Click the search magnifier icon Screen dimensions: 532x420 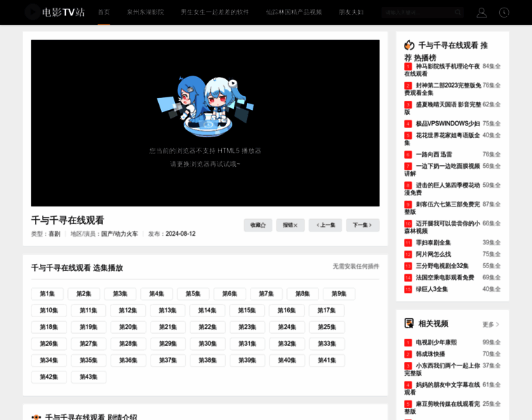pos(458,13)
